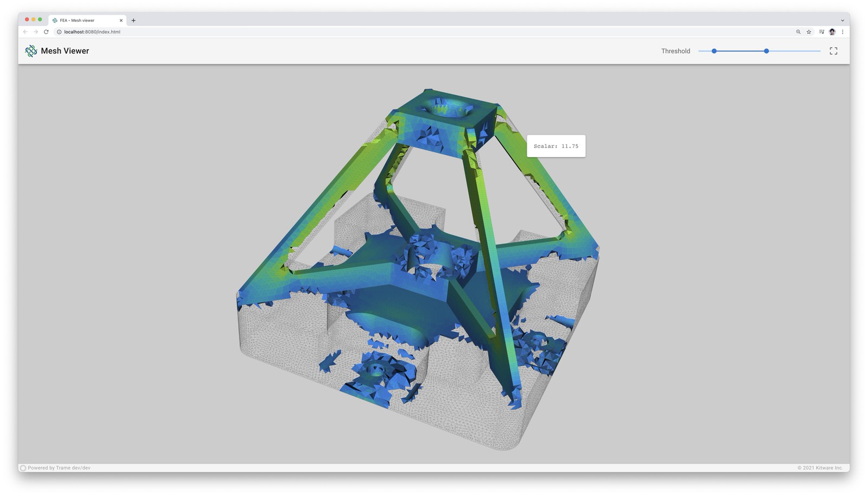The image size is (868, 496).
Task: Close the FEA - Mesh viewer tab
Action: (121, 21)
